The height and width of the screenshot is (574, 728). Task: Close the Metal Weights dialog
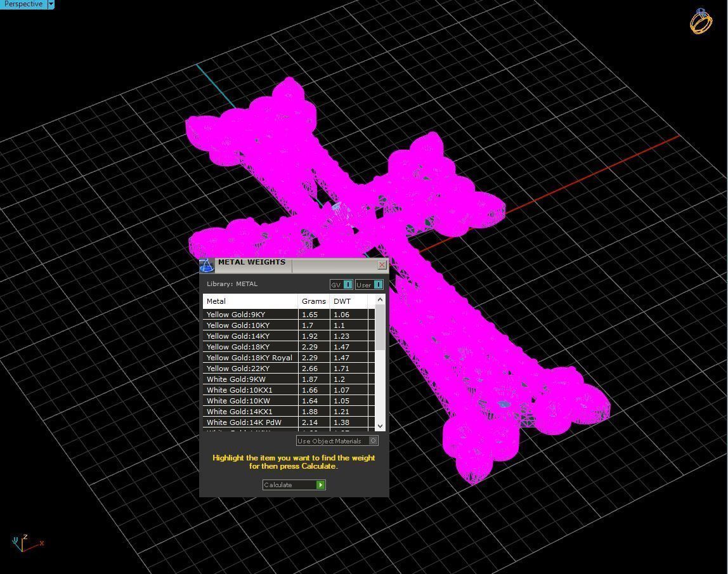point(382,264)
